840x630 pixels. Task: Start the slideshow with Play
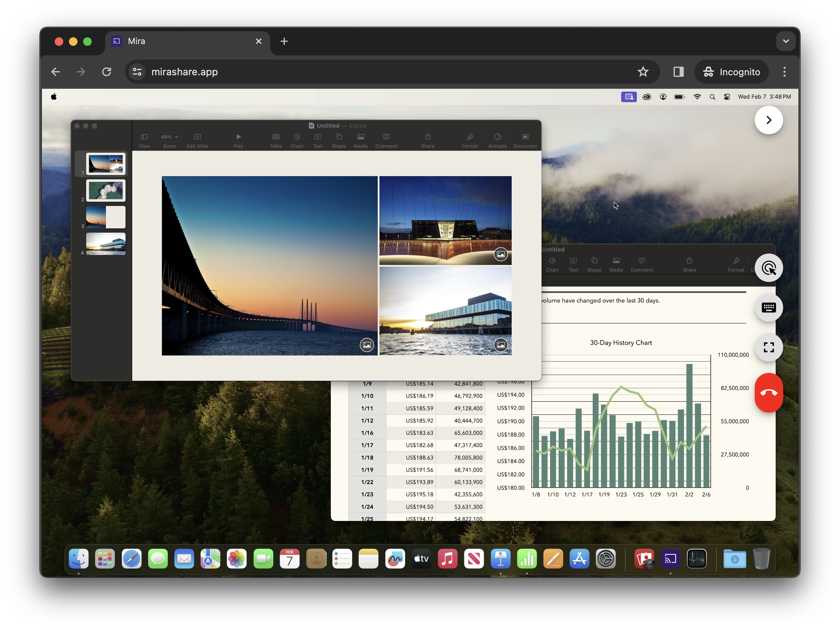(238, 137)
